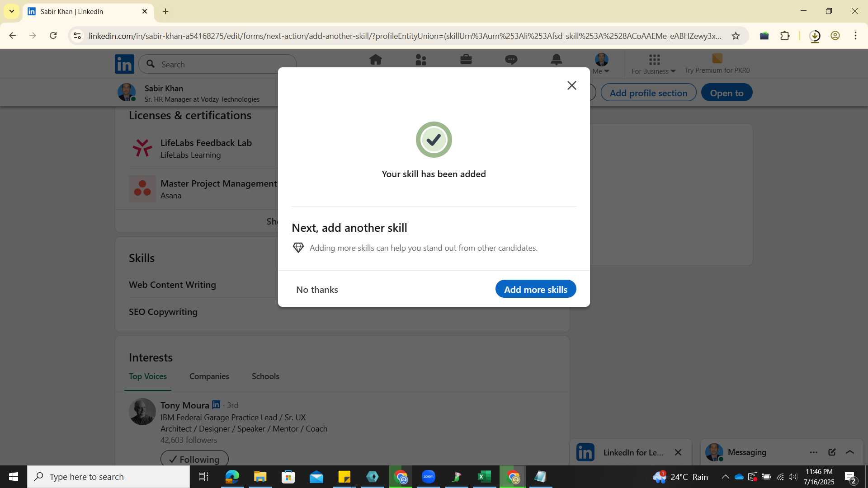The height and width of the screenshot is (488, 868).
Task: Open Microsoft Edge from taskbar
Action: pos(232,477)
